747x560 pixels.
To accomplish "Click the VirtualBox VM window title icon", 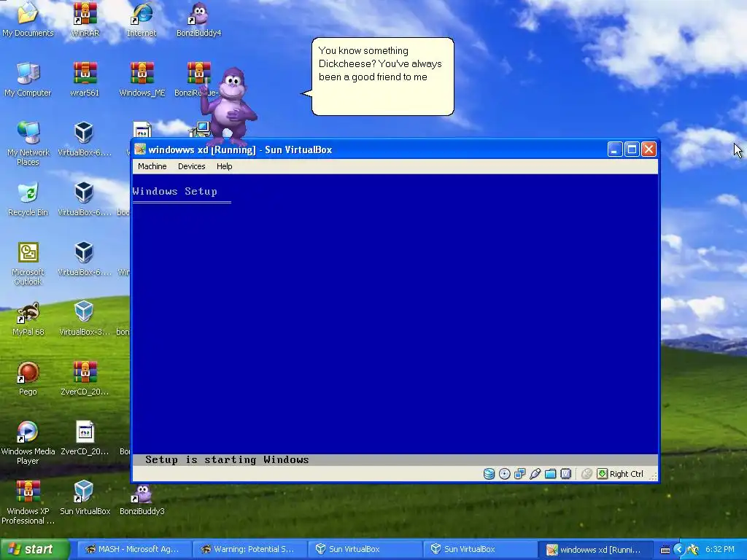I will (x=139, y=149).
